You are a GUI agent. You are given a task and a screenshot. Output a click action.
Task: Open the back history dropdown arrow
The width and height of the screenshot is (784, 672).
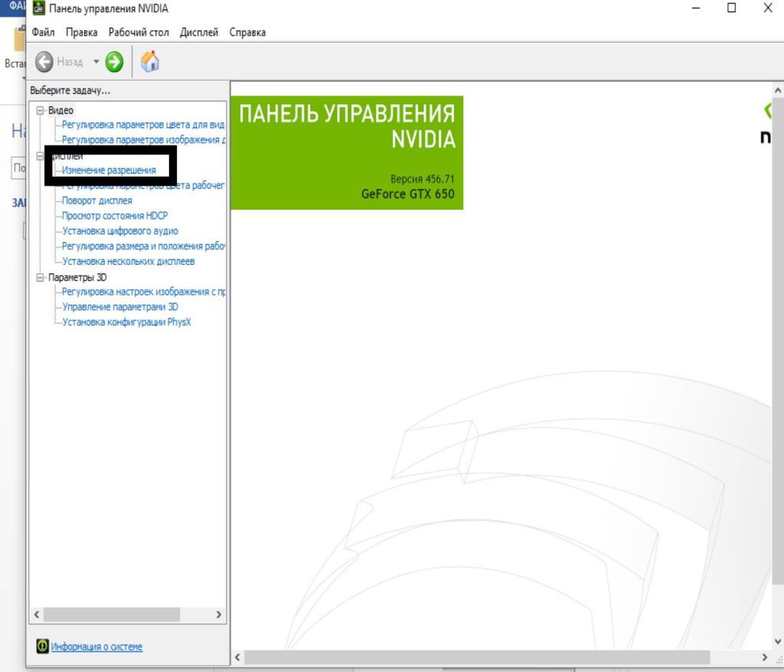tap(96, 62)
